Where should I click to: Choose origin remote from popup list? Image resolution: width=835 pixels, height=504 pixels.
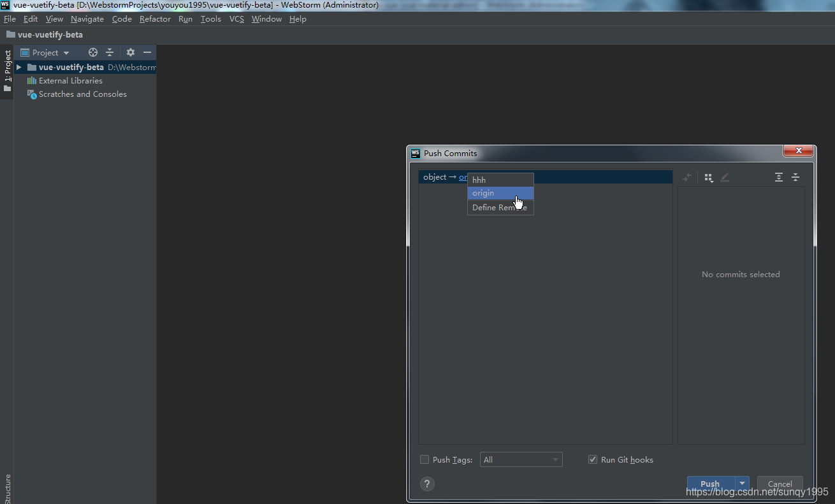[x=500, y=193]
